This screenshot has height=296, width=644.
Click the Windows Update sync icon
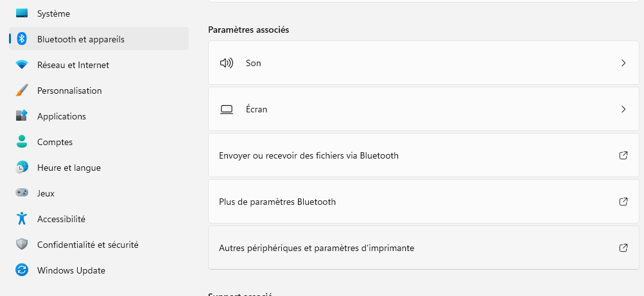[x=22, y=270]
